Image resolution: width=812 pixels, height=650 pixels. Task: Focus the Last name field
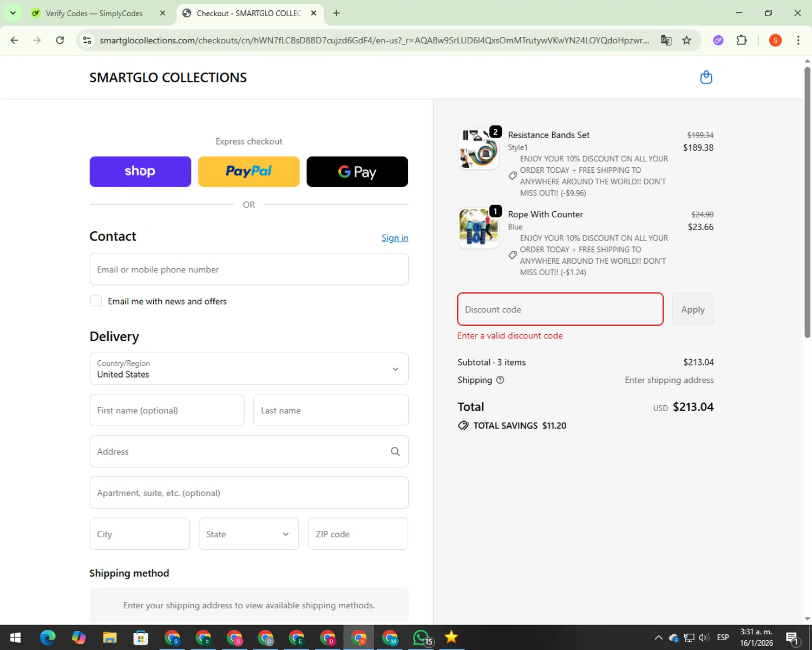point(331,410)
